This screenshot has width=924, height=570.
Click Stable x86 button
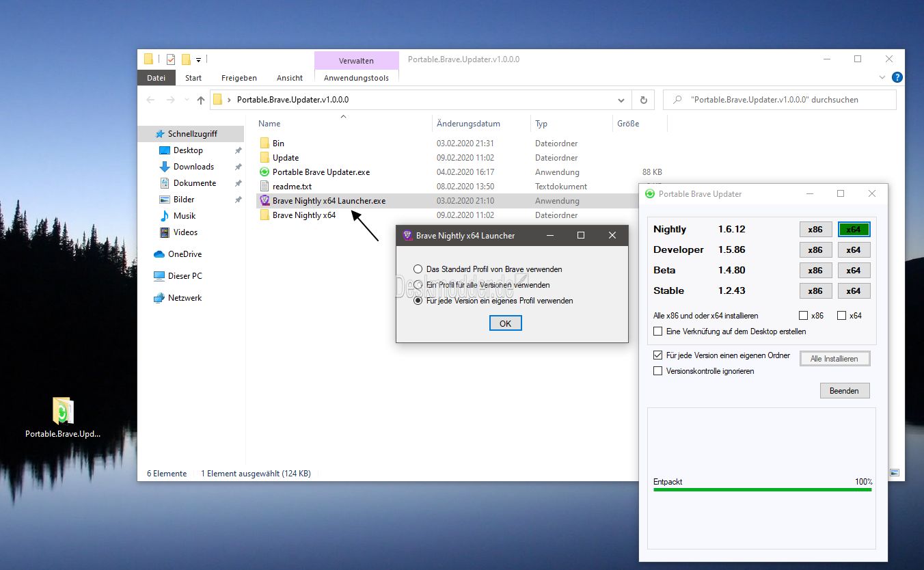click(815, 291)
